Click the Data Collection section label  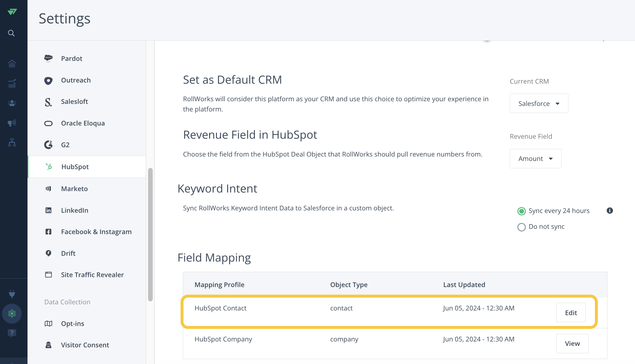[x=67, y=302]
